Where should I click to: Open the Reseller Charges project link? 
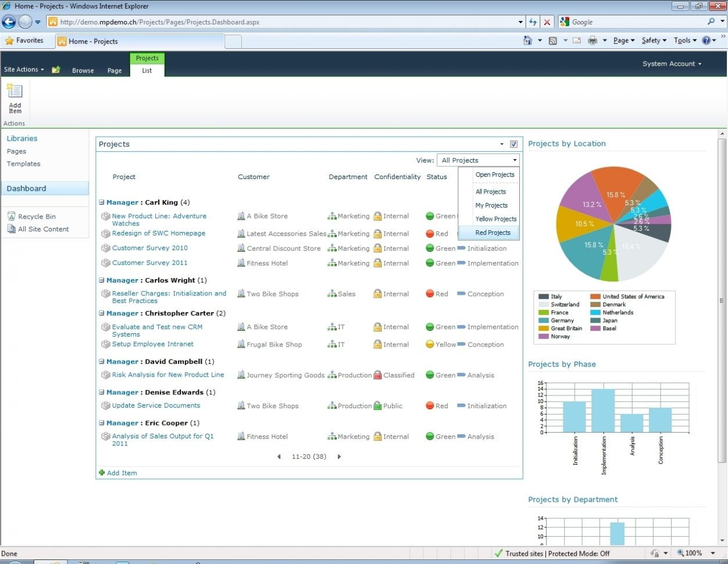pos(169,294)
